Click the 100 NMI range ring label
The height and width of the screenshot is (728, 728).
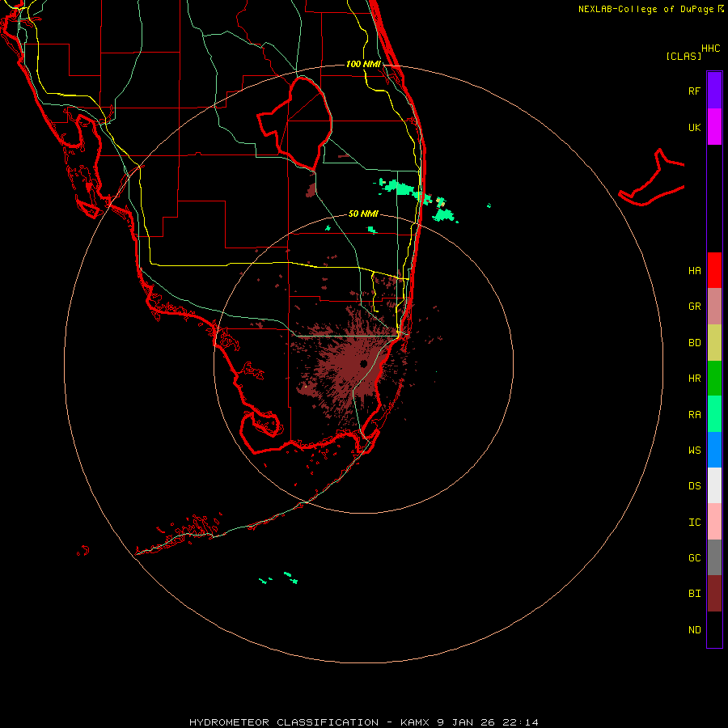point(363,64)
